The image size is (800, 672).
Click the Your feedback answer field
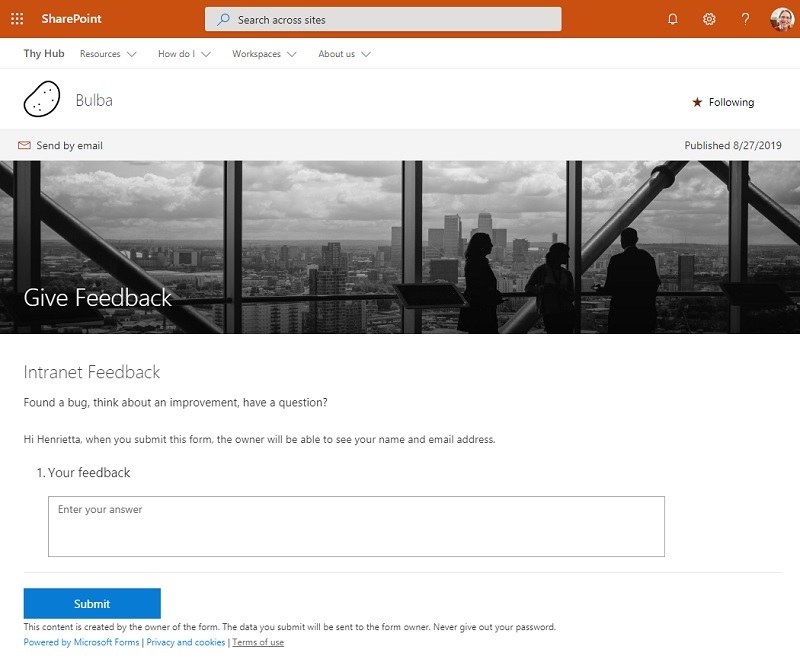(356, 526)
